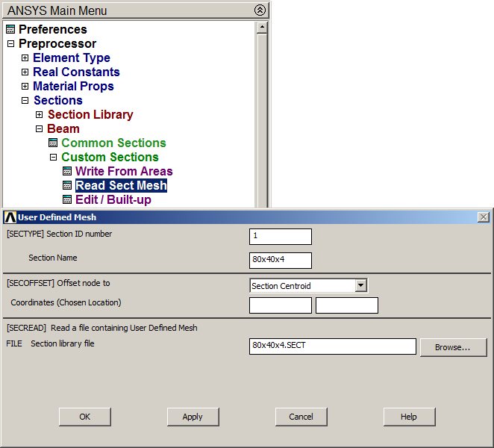Click the Common Sections dialog icon
Screen dimensions: 494x448
[x=54, y=143]
